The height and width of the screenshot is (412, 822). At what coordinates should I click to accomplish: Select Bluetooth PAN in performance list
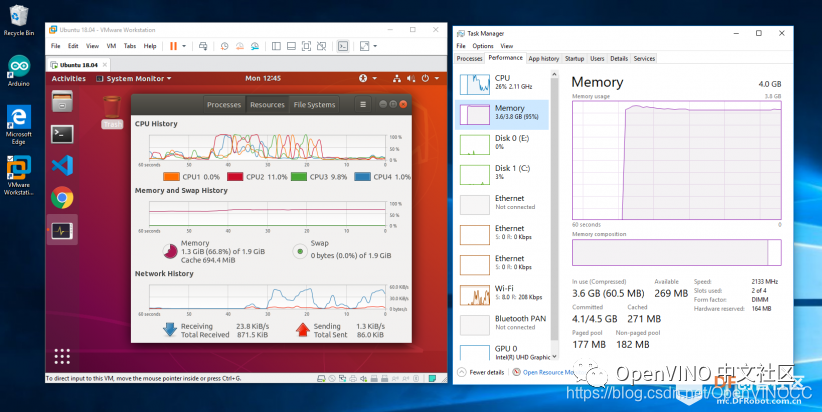(502, 325)
